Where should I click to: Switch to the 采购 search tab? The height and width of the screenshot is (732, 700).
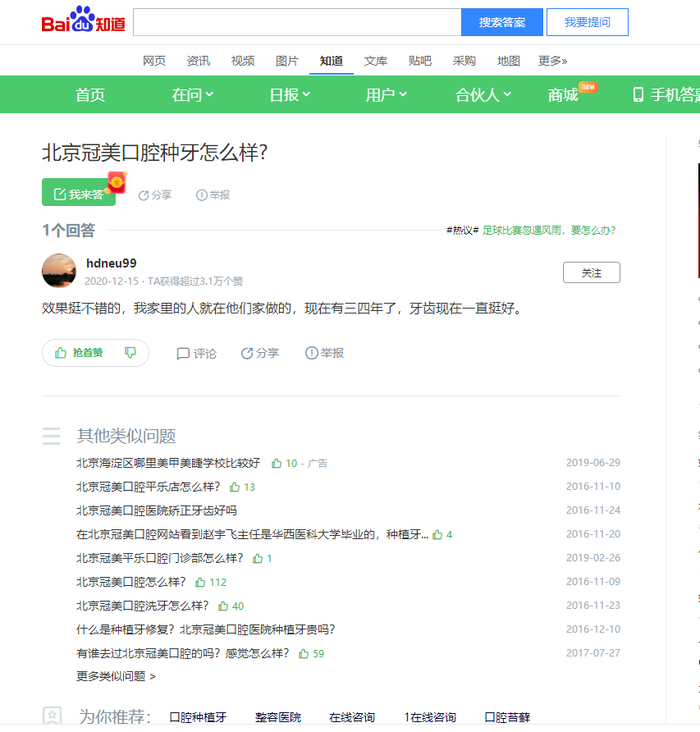tap(464, 61)
